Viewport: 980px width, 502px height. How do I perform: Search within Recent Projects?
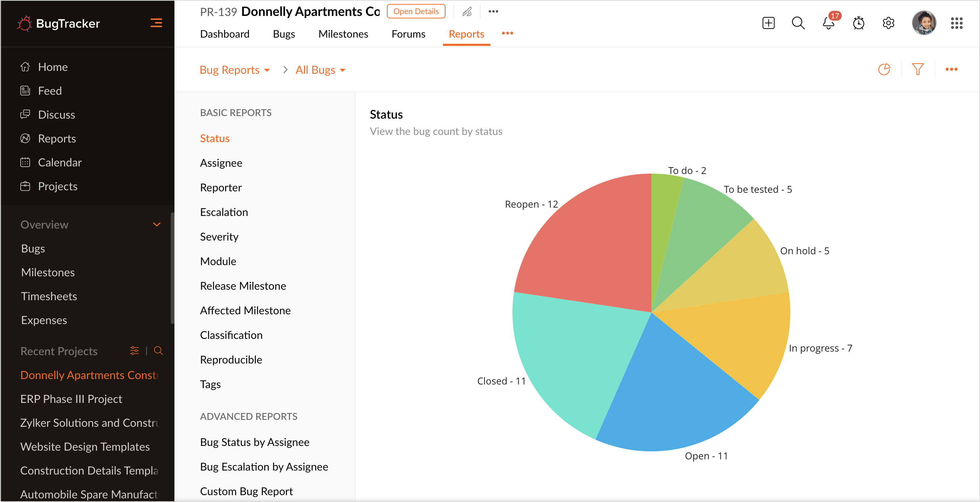coord(159,350)
